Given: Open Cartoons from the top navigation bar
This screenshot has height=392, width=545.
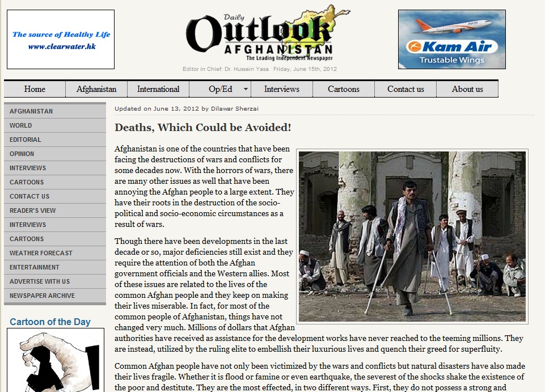Looking at the screenshot, I should coord(343,89).
